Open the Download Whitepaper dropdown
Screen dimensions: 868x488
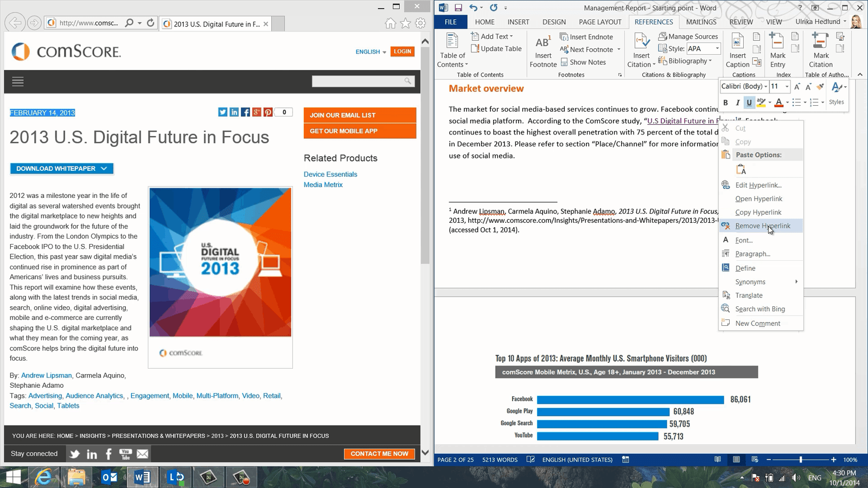pos(62,169)
